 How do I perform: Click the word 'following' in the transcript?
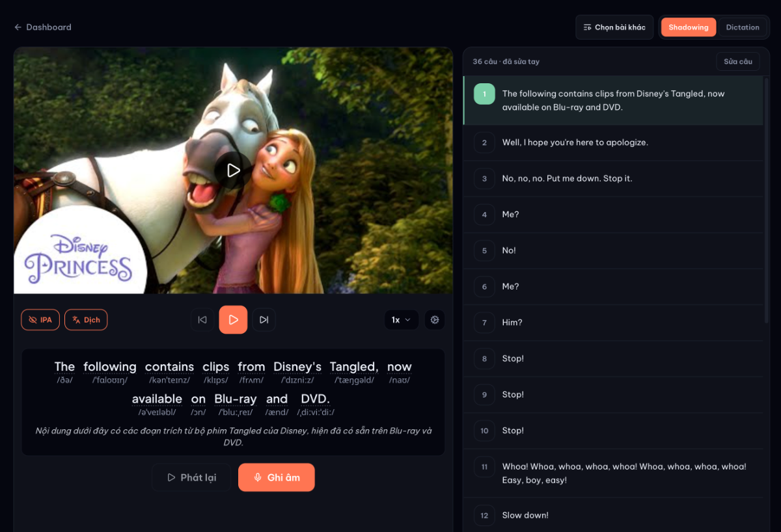pos(110,367)
